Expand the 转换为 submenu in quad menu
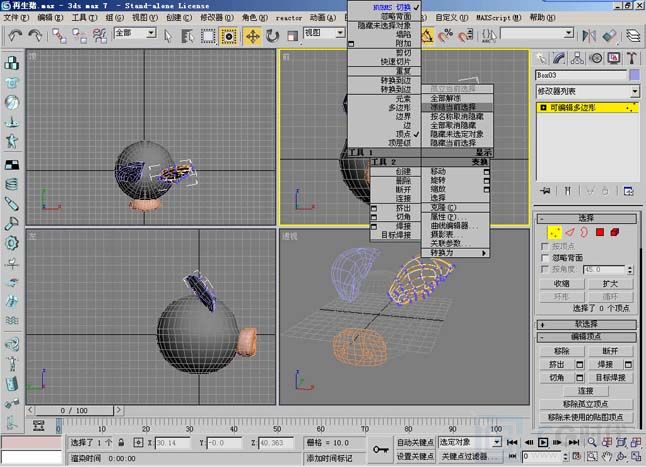Screen dimensions: 646x468 456,253
